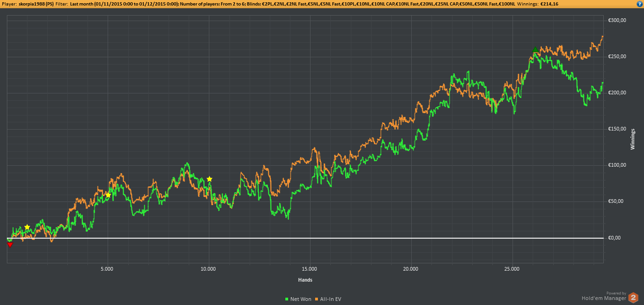Viewport: 644px width, 305px height.
Task: Click the €300,00 axis label
Action: click(x=617, y=20)
